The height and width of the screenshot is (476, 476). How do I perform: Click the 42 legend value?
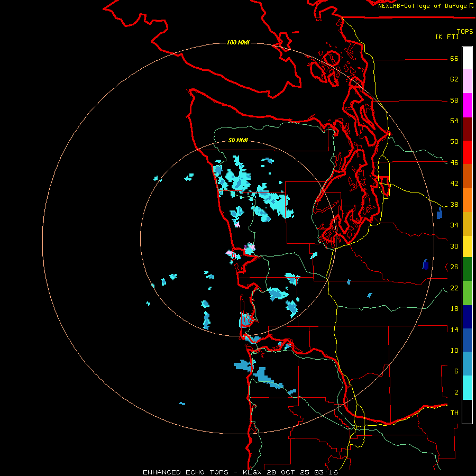tap(454, 184)
